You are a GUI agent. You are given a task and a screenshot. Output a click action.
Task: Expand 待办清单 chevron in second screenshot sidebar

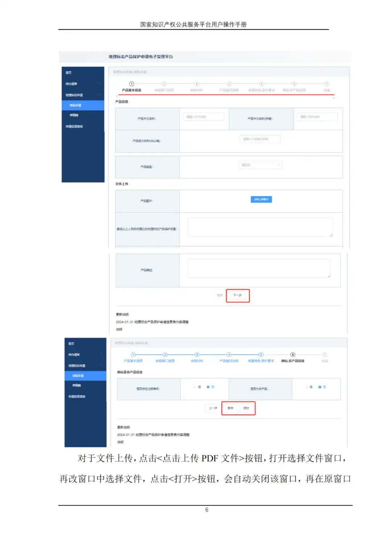[101, 354]
